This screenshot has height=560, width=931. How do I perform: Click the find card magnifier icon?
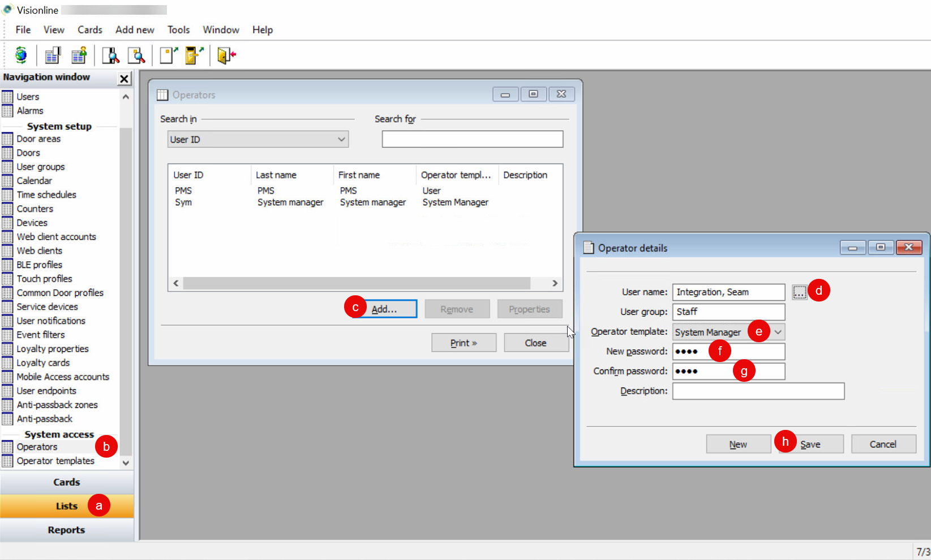click(x=136, y=55)
